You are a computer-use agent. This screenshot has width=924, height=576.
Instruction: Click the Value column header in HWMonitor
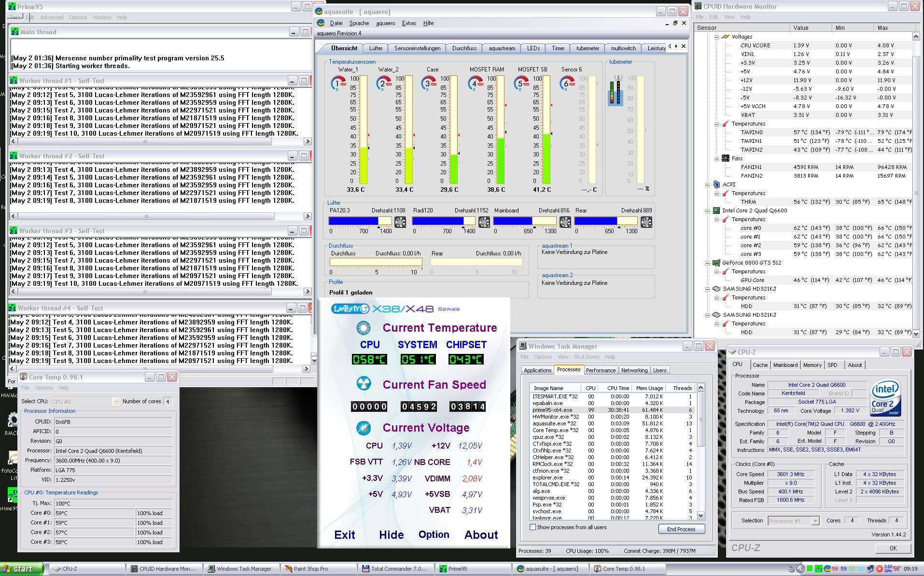tap(811, 28)
